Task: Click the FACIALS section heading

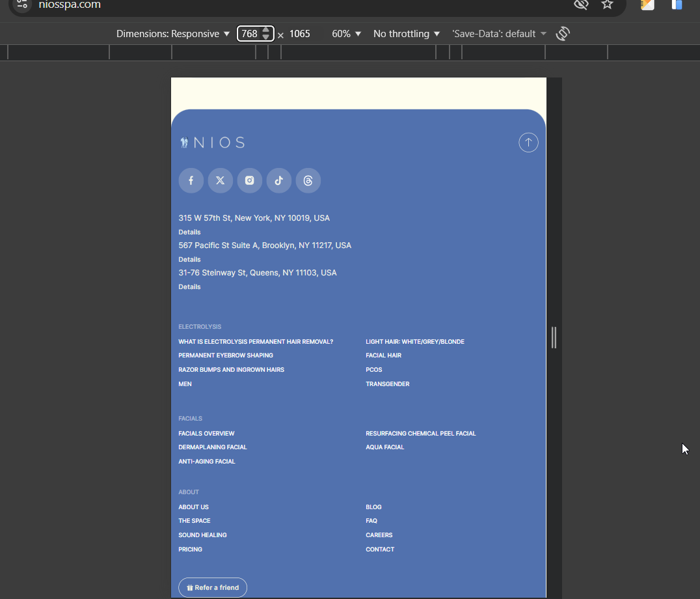Action: tap(190, 419)
